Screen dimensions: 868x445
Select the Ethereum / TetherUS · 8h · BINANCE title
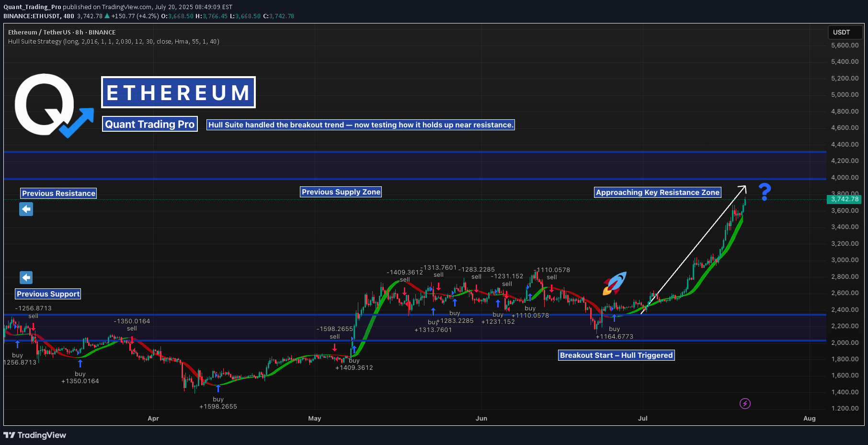[62, 33]
